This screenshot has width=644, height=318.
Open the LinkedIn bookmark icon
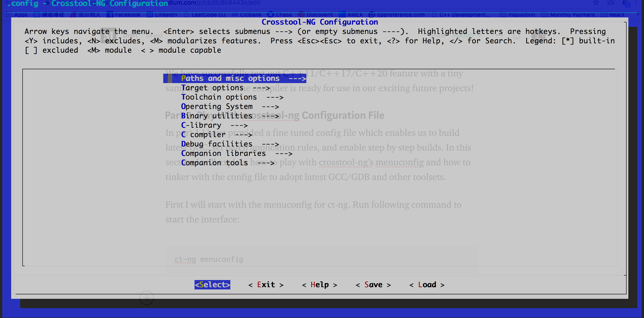tap(150, 15)
